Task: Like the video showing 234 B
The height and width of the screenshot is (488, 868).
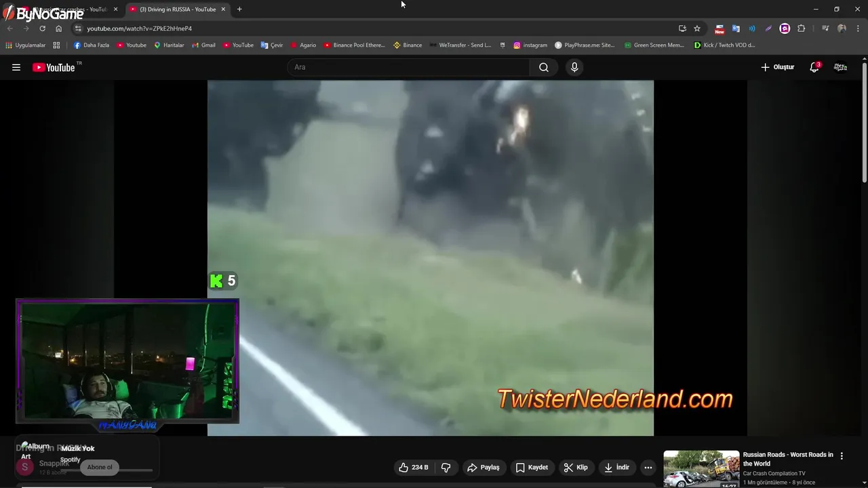Action: point(413,468)
